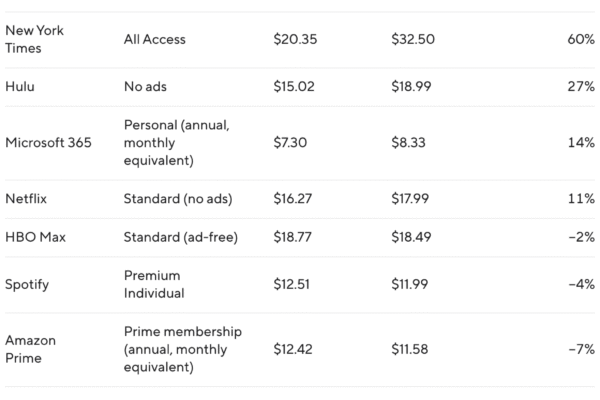Click the Spotify row label

[x=27, y=284]
